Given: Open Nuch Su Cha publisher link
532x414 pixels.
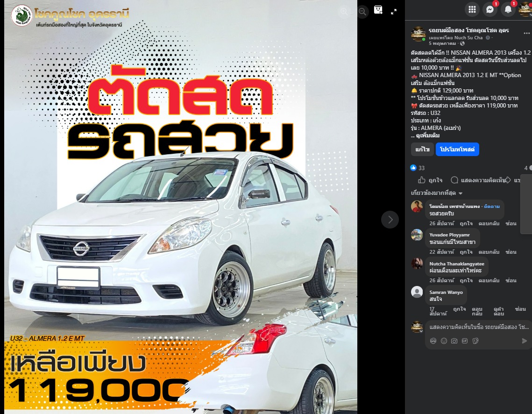Looking at the screenshot, I should coord(468,38).
